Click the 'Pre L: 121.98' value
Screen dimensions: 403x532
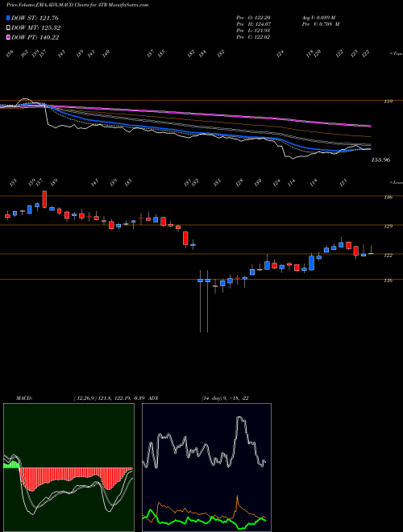tap(253, 31)
